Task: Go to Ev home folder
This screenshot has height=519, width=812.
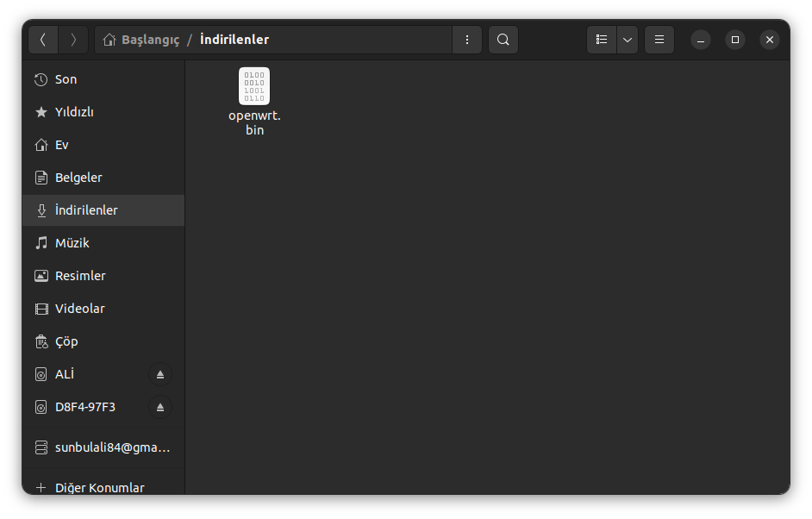Action: (x=103, y=145)
